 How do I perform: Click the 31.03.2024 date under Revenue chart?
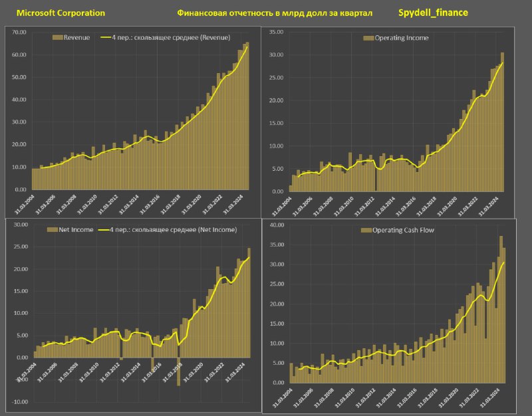pyautogui.click(x=233, y=205)
